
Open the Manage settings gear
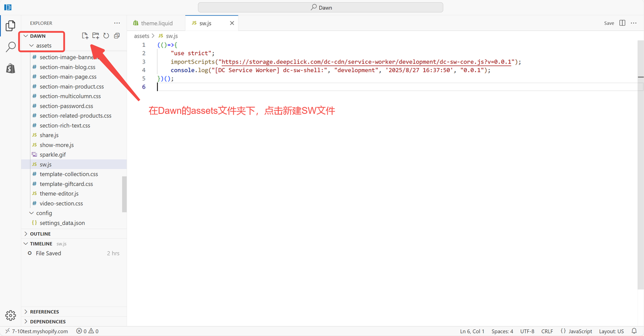coord(10,315)
